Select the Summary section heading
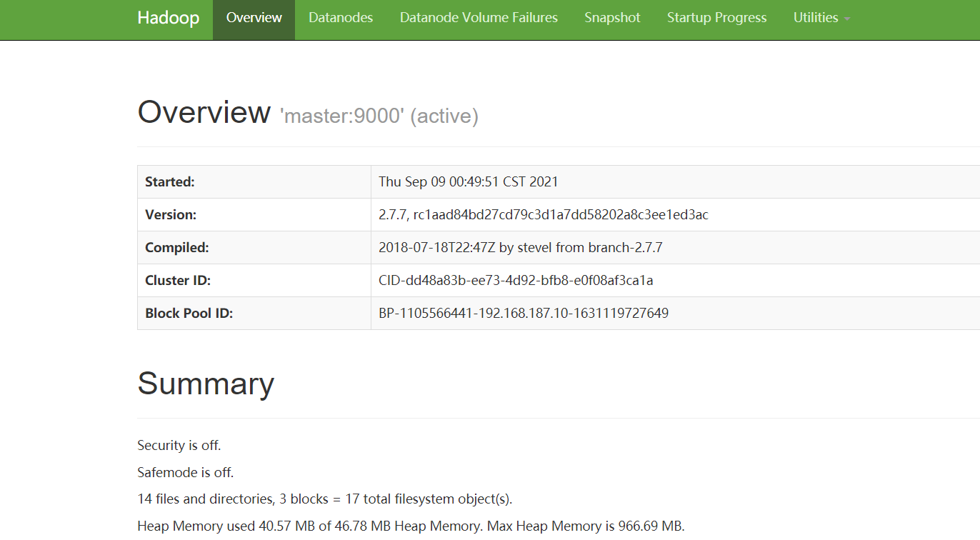980x540 pixels. [206, 384]
